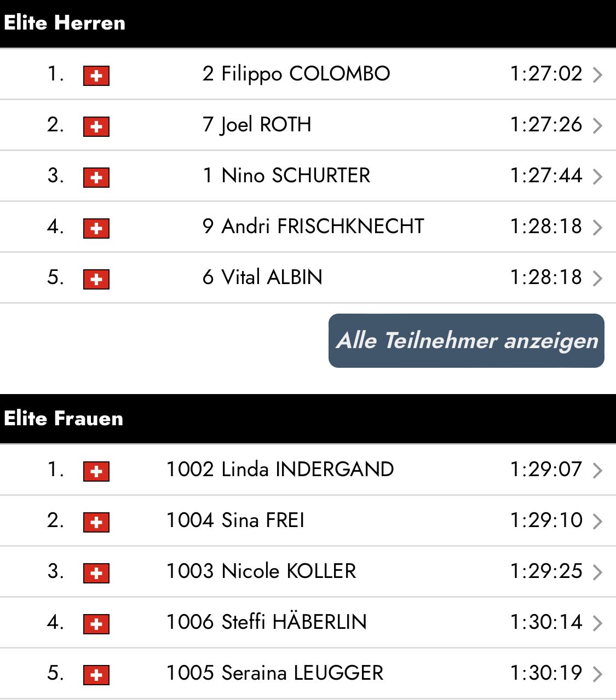Click Swiss flag beside Seraina Leugger
Viewport: 616px width, 700px height.
click(x=96, y=675)
